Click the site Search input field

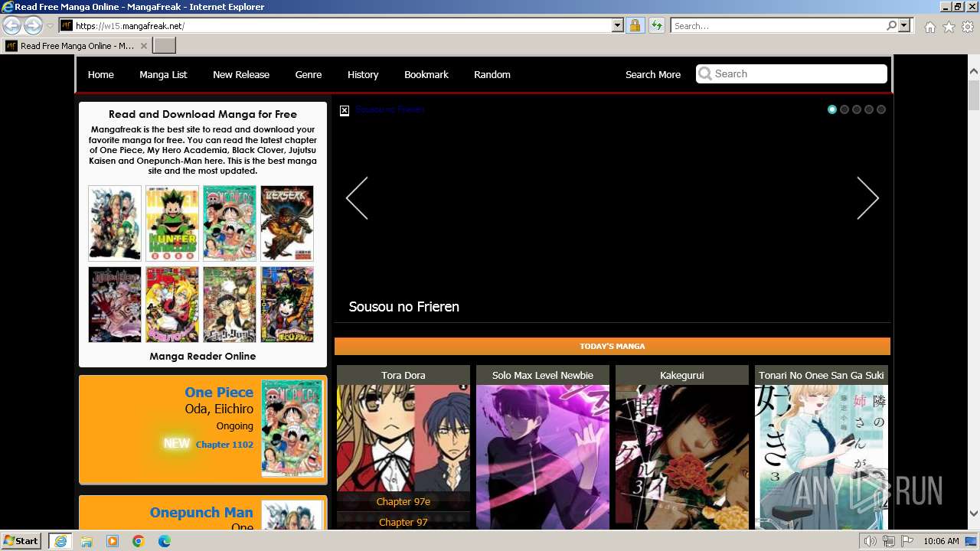792,73
